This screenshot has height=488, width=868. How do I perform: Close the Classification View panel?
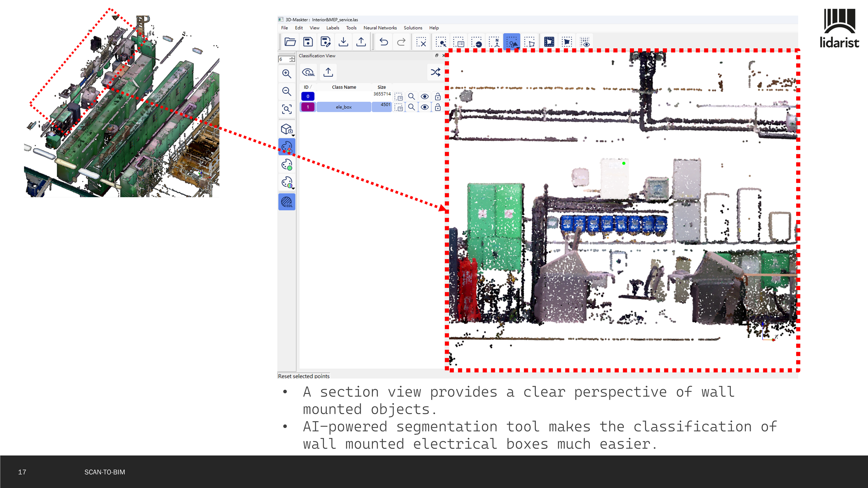[x=444, y=56]
